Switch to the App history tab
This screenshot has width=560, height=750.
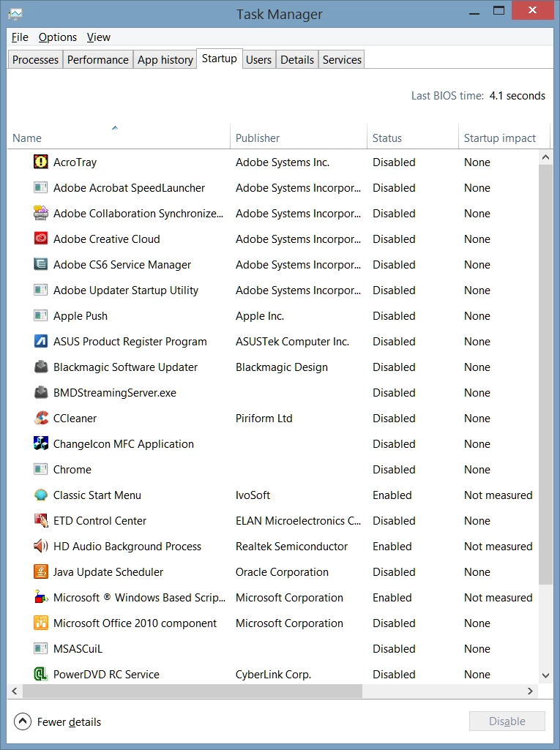point(165,59)
